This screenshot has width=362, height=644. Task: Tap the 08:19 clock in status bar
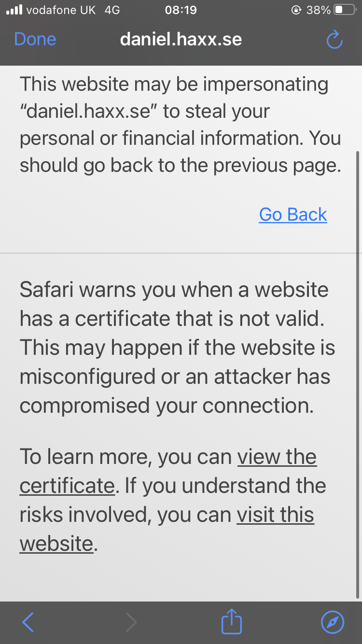(x=181, y=10)
